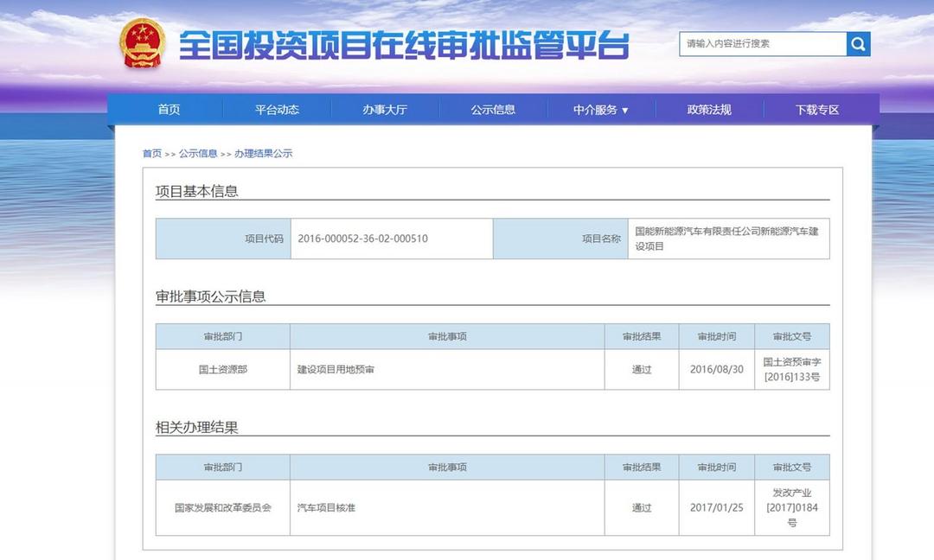Click the 汽车项目核准 item cell

coord(447,507)
